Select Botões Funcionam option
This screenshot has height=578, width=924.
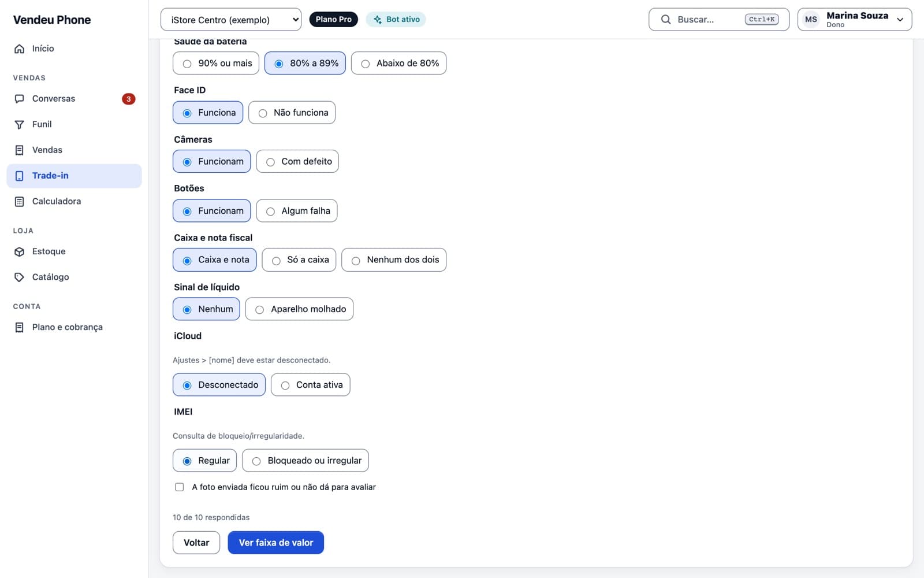point(212,211)
